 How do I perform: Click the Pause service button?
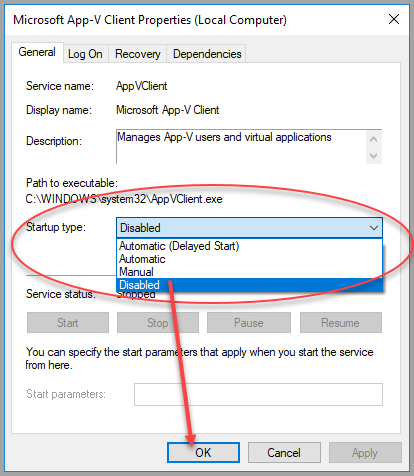[x=249, y=323]
